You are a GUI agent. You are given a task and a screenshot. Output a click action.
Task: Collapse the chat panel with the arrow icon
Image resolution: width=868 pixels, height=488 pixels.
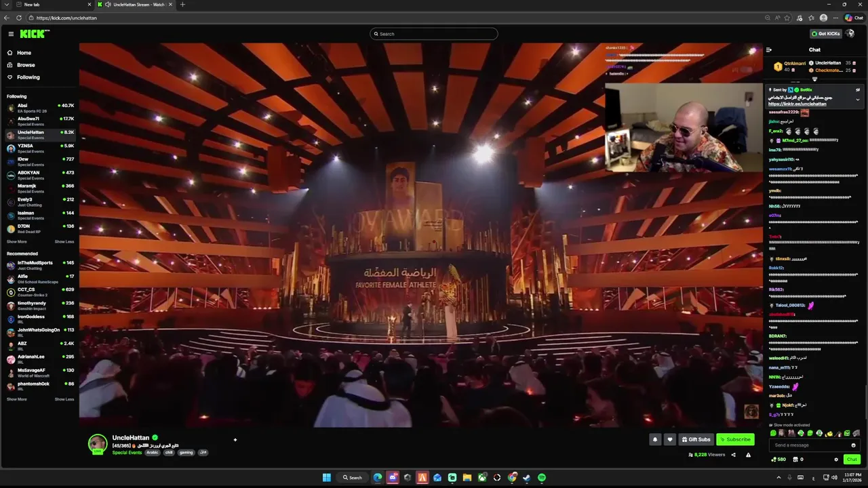(768, 49)
